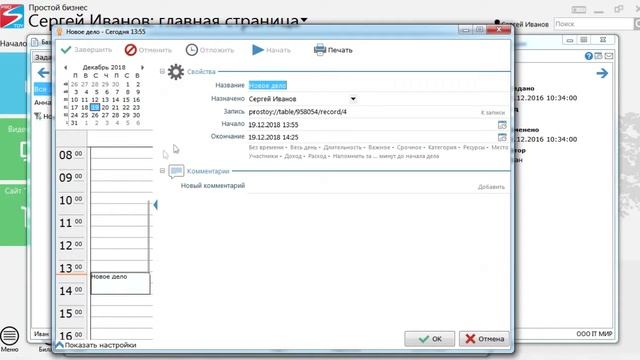This screenshot has height=360, width=640.
Task: Click the Отмена cancel button
Action: (484, 339)
